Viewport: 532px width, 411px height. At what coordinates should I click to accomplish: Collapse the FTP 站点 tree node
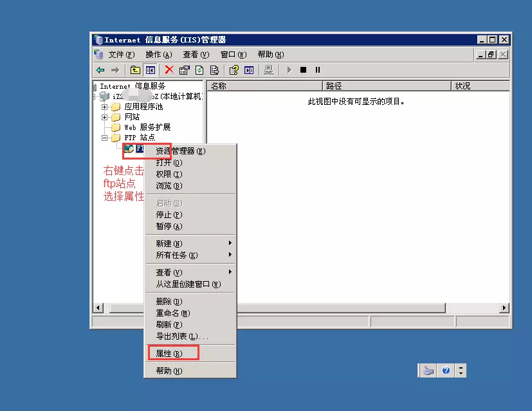click(104, 138)
